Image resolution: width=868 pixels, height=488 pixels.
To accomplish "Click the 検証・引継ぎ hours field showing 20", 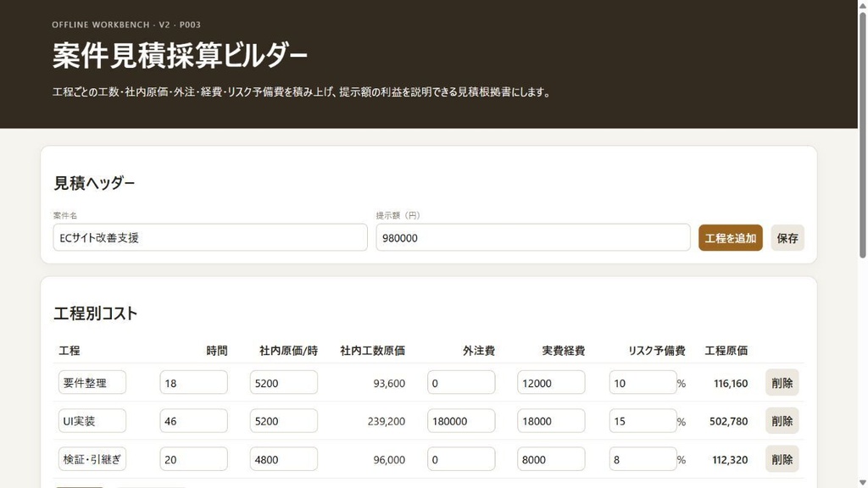I will point(194,458).
